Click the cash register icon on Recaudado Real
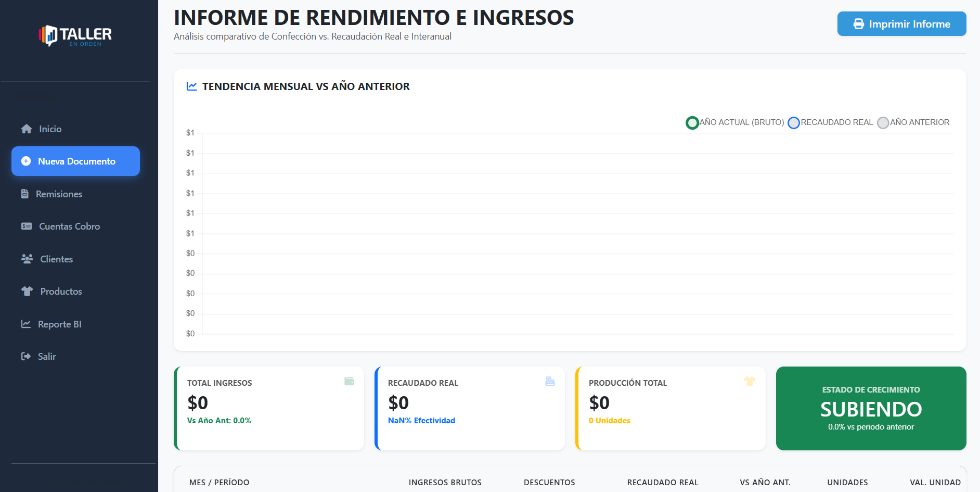The width and height of the screenshot is (980, 492). coord(550,381)
